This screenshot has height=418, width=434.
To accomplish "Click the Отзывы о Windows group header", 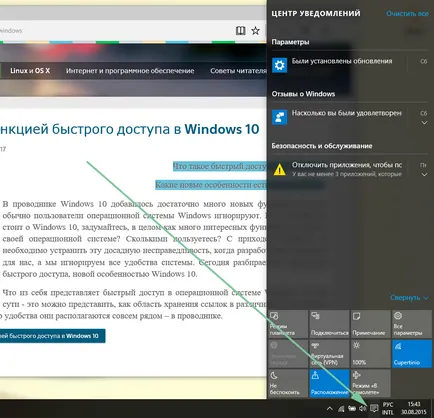I will (x=303, y=94).
